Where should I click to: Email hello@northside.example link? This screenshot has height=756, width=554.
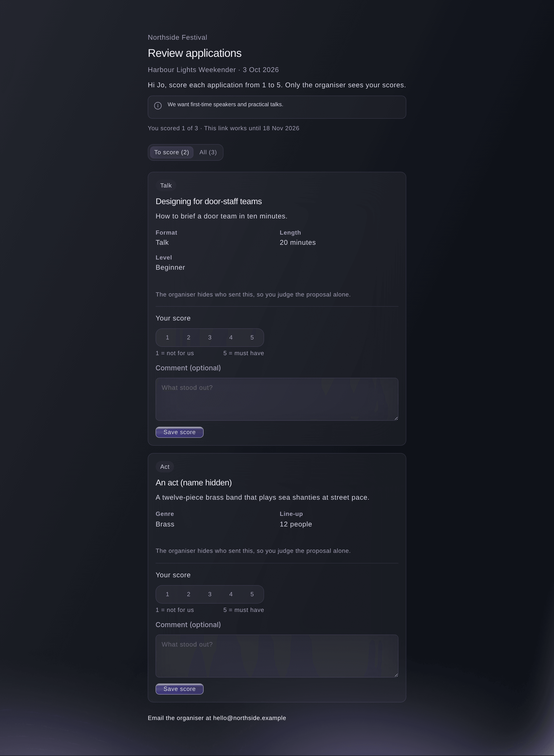coord(250,718)
